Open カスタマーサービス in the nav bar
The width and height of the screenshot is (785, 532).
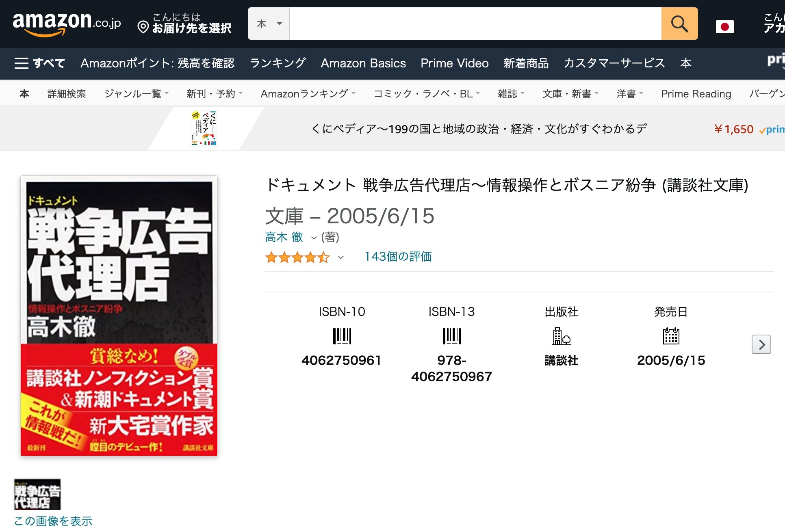tap(614, 63)
